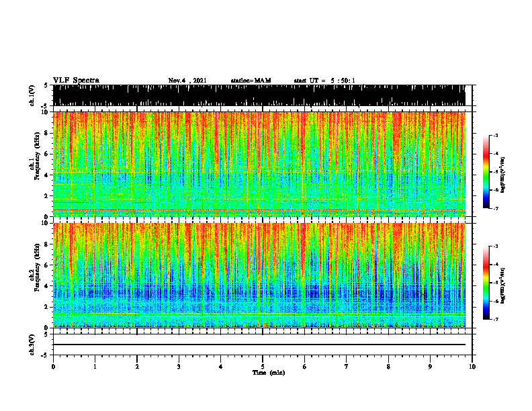Click the "10" kHz tick on the ch.1 frequency axis
532x411 pixels.
46,112
